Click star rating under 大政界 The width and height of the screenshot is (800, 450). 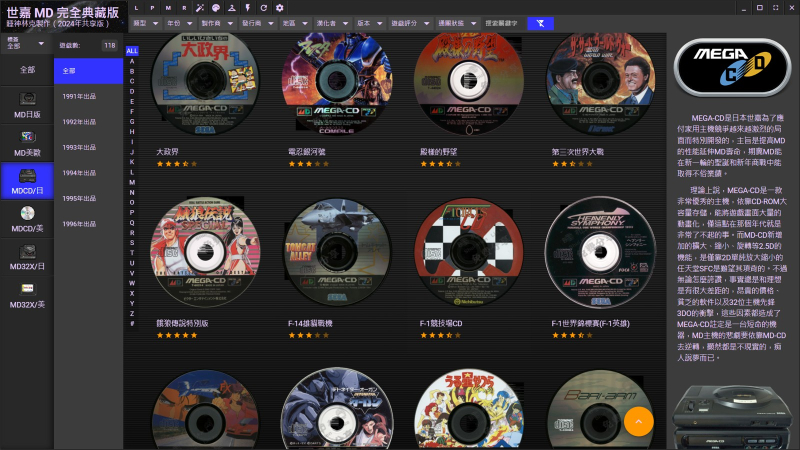[x=177, y=164]
